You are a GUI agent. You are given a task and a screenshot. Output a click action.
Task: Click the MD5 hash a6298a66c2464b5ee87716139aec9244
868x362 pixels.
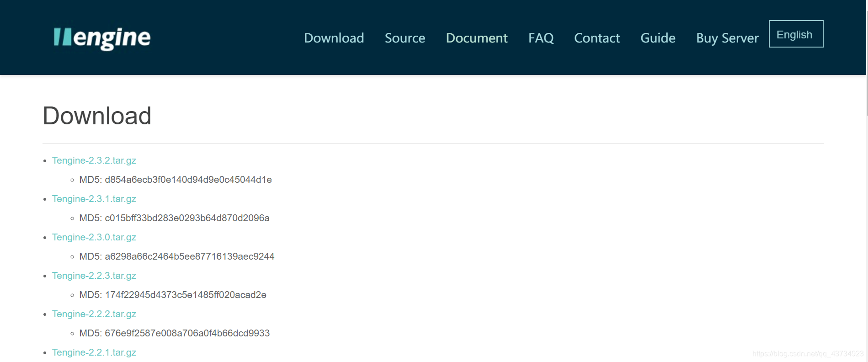[x=190, y=256]
